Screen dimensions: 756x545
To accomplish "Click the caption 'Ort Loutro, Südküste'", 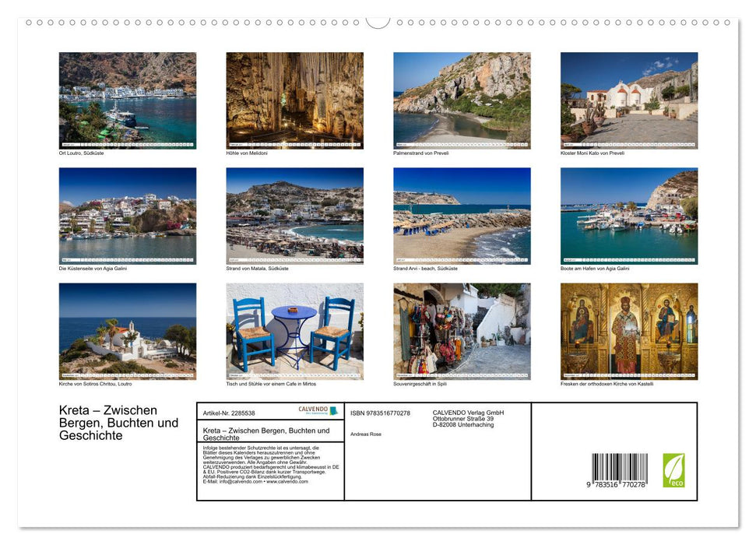I will click(81, 153).
